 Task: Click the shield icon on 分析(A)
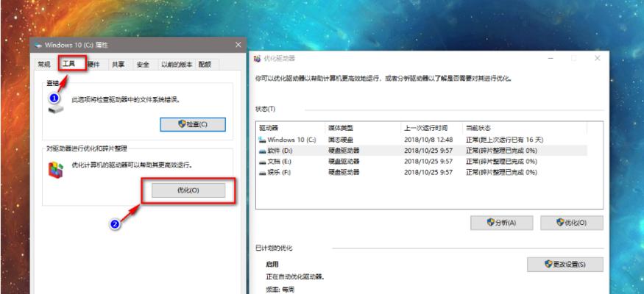[x=491, y=222]
